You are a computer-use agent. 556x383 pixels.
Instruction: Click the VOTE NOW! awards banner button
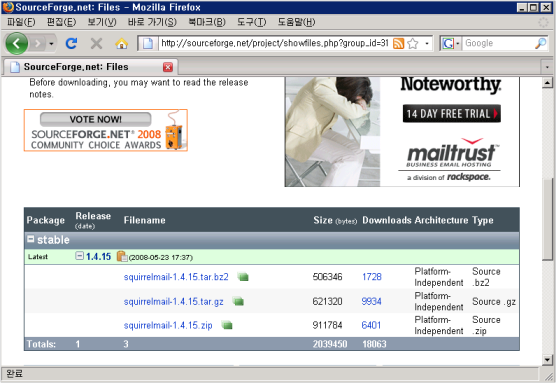pyautogui.click(x=95, y=119)
